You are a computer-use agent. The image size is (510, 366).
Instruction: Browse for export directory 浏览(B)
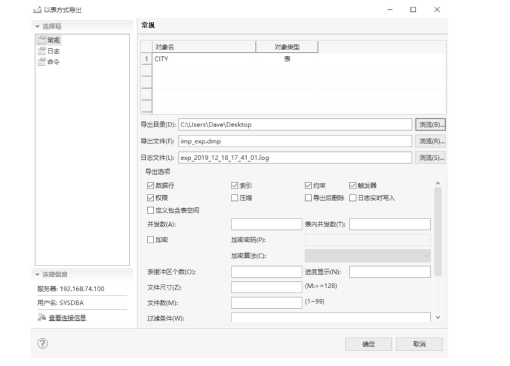[x=430, y=125]
